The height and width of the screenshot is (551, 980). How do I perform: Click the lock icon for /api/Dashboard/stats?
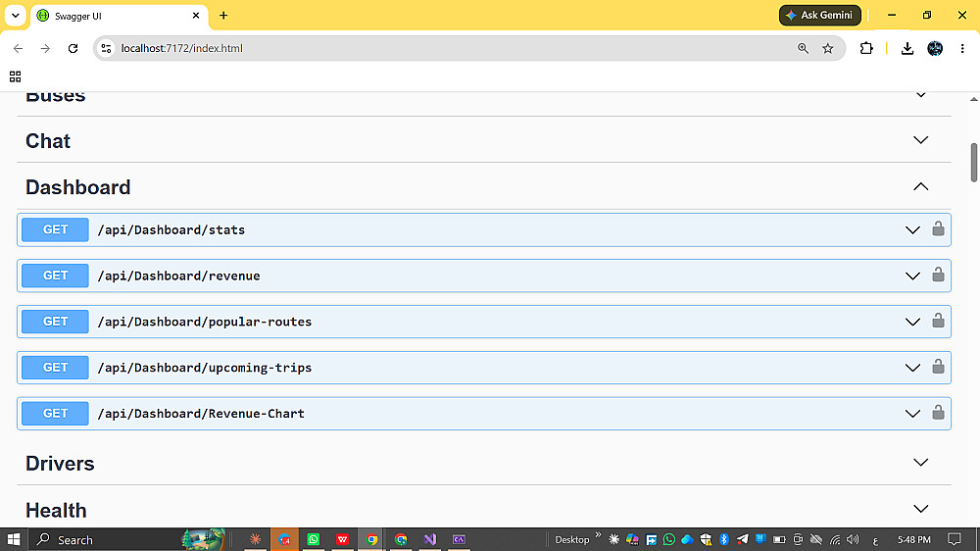[x=938, y=228]
